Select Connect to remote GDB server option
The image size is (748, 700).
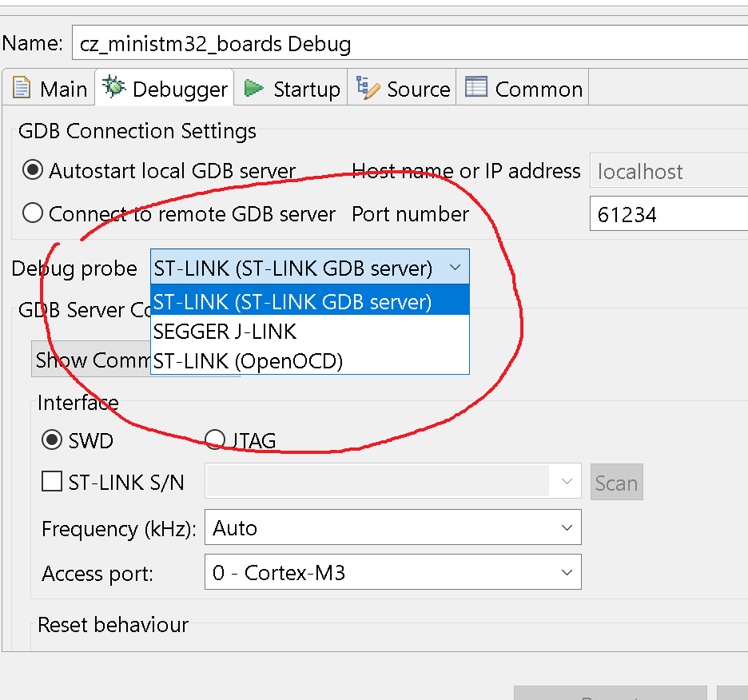33,213
